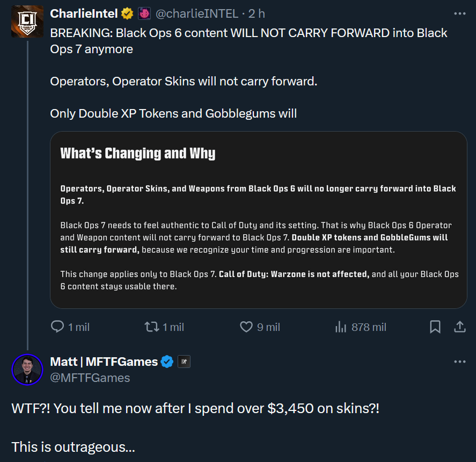Like the CharlieIntel post with the heart
Screen dimensions: 476x462
246,327
